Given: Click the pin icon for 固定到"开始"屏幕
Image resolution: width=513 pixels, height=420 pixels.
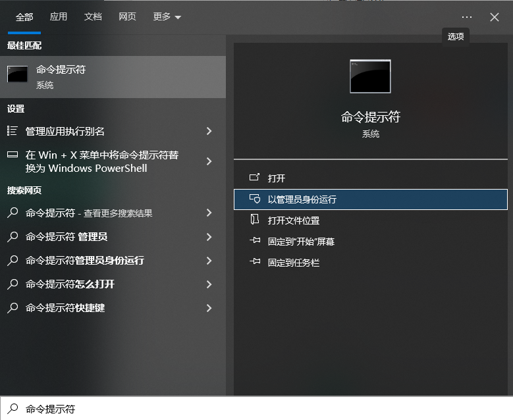Looking at the screenshot, I should (255, 242).
